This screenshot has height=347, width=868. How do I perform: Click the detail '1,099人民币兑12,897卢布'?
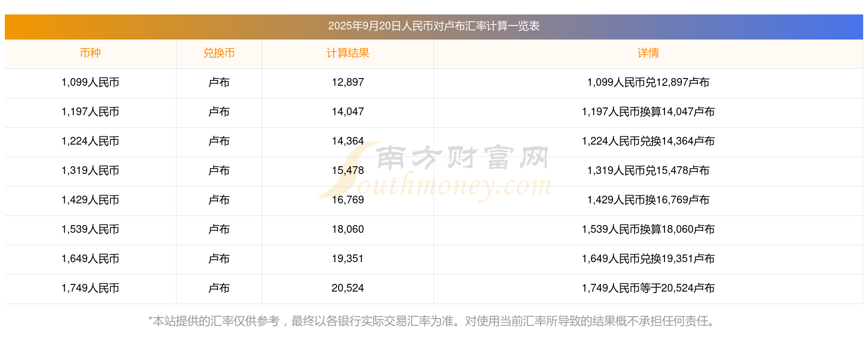pos(648,82)
